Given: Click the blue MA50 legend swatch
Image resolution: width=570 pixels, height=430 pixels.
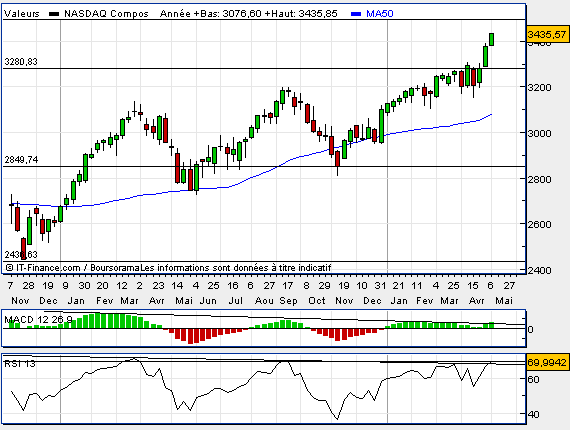Looking at the screenshot, I should tap(356, 14).
